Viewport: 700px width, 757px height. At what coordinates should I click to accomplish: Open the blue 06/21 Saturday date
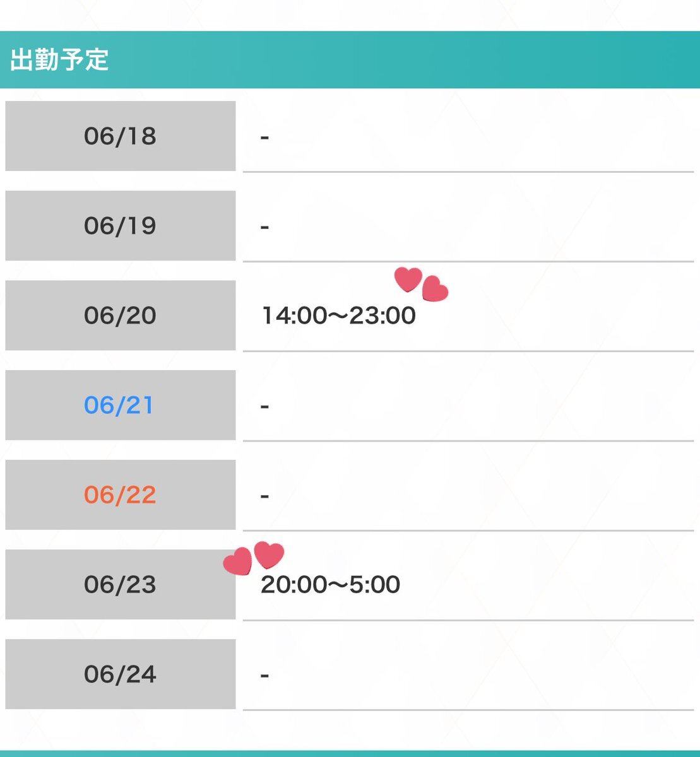point(121,405)
